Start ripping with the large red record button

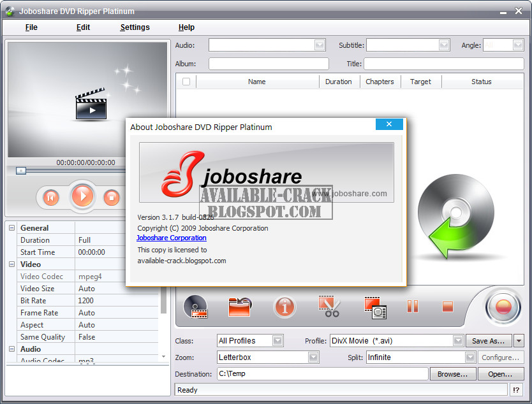point(503,307)
